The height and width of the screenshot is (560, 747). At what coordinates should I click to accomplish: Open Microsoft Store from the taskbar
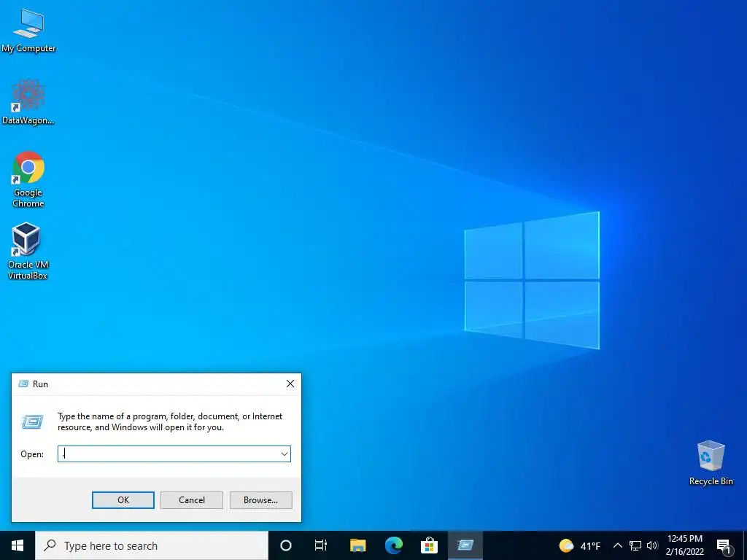click(429, 545)
